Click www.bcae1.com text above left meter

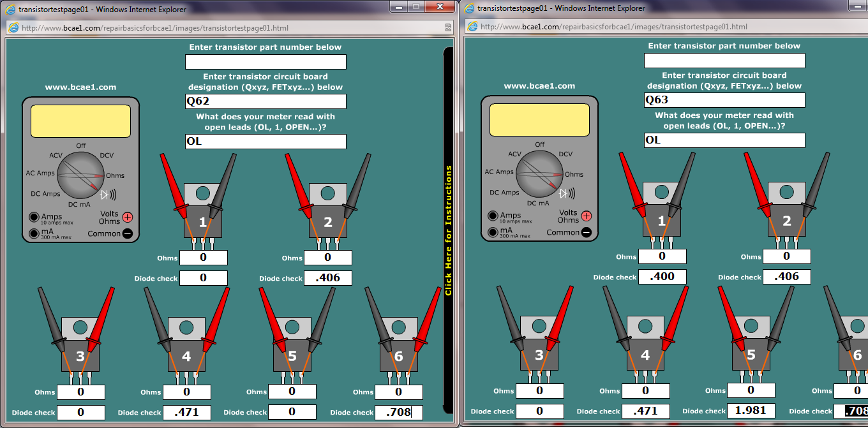click(x=80, y=87)
